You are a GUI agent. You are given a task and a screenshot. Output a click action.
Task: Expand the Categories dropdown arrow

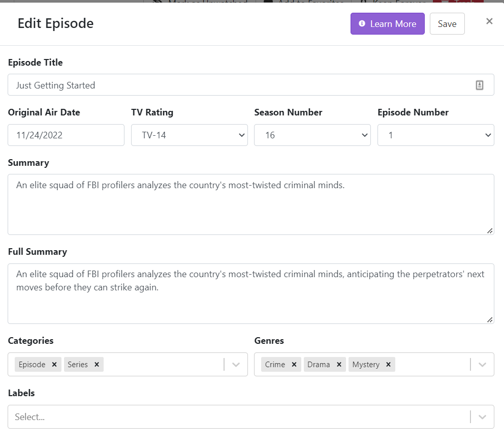236,365
